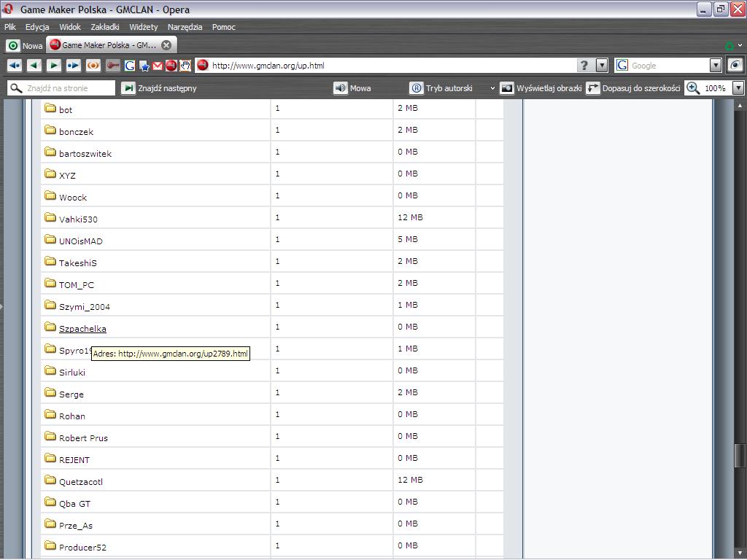Open the Szpachelka folder link
The width and height of the screenshot is (747, 560).
coord(82,329)
